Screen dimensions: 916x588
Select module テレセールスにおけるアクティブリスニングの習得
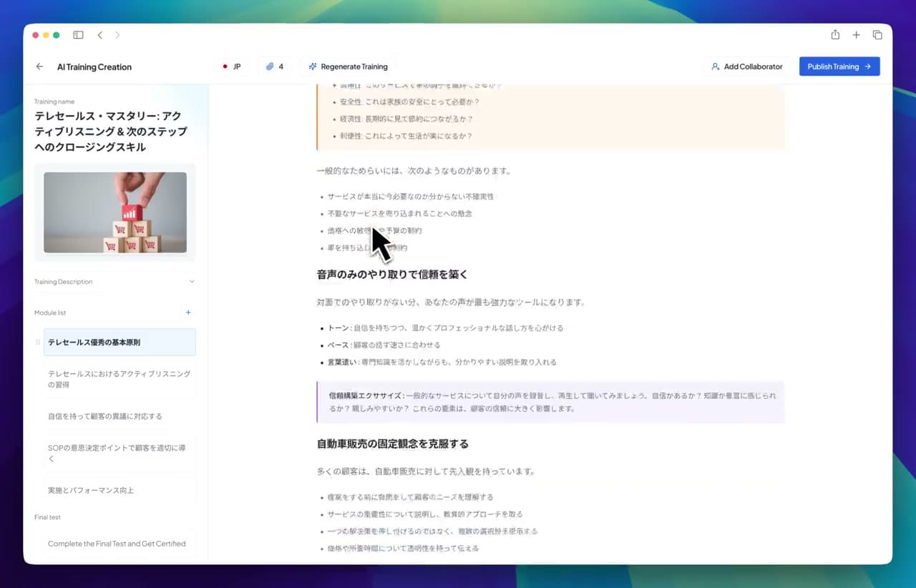(x=120, y=379)
